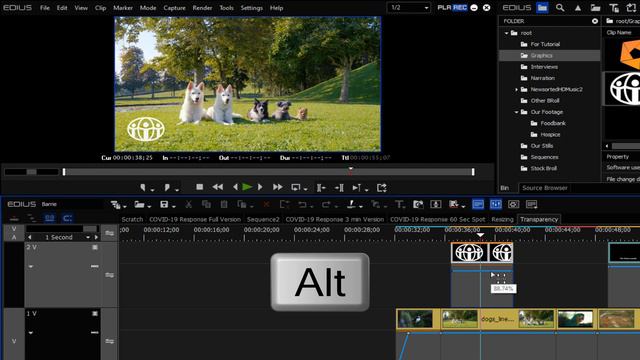Open the 1/2 preview scale dropdown

point(409,7)
